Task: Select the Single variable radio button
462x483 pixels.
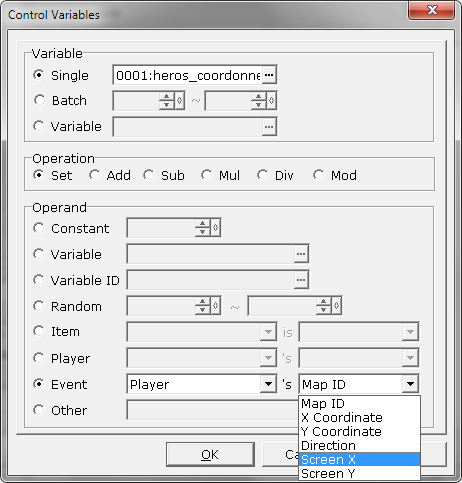Action: click(x=39, y=75)
